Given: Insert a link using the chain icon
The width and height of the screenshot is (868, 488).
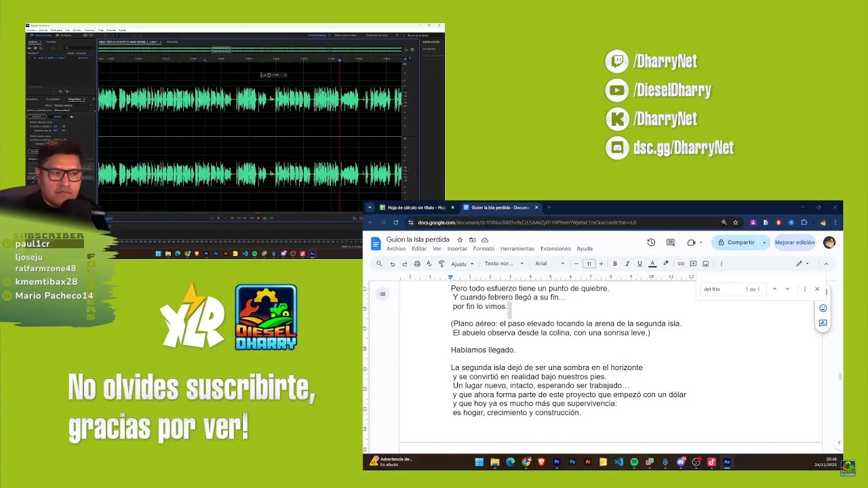Looking at the screenshot, I should tap(681, 264).
